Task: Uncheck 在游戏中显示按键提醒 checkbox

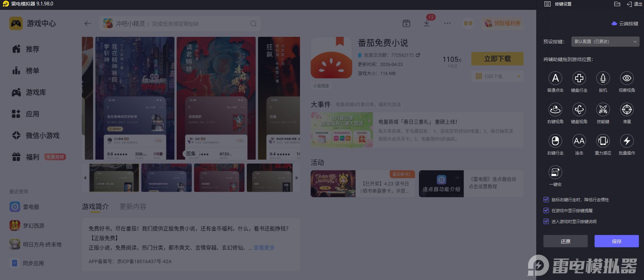Action: 546,210
